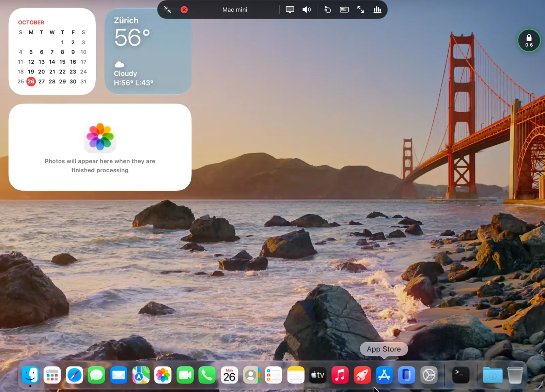Select date 15 in calendar widget
The width and height of the screenshot is (545, 392).
tap(62, 62)
